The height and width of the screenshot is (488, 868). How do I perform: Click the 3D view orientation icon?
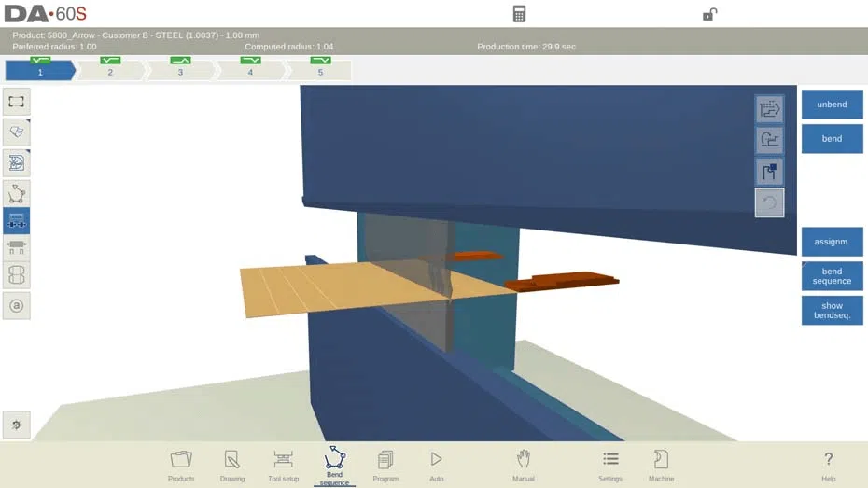17,132
